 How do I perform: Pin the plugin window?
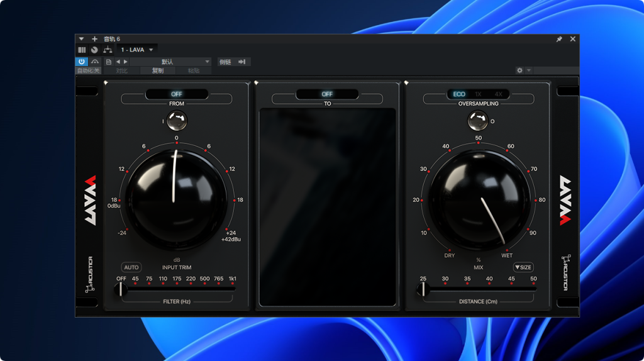[559, 39]
